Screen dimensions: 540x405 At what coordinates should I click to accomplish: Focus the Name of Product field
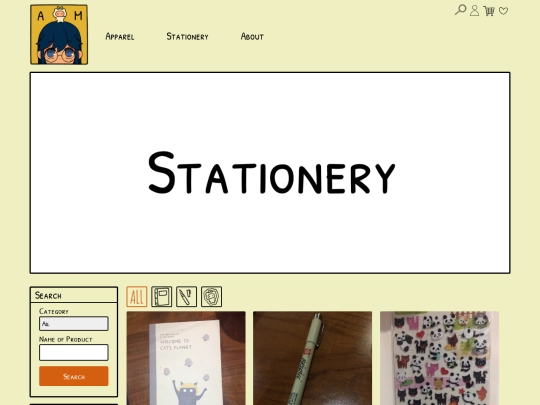[x=74, y=352]
